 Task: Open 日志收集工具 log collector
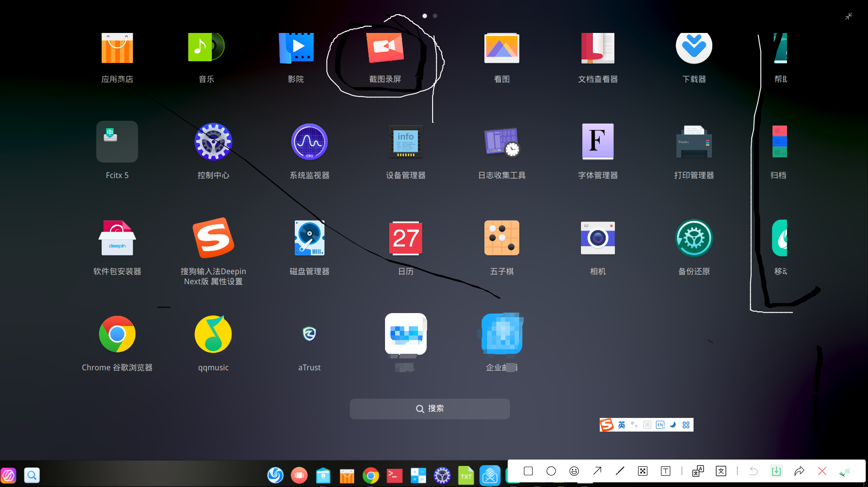coord(502,142)
